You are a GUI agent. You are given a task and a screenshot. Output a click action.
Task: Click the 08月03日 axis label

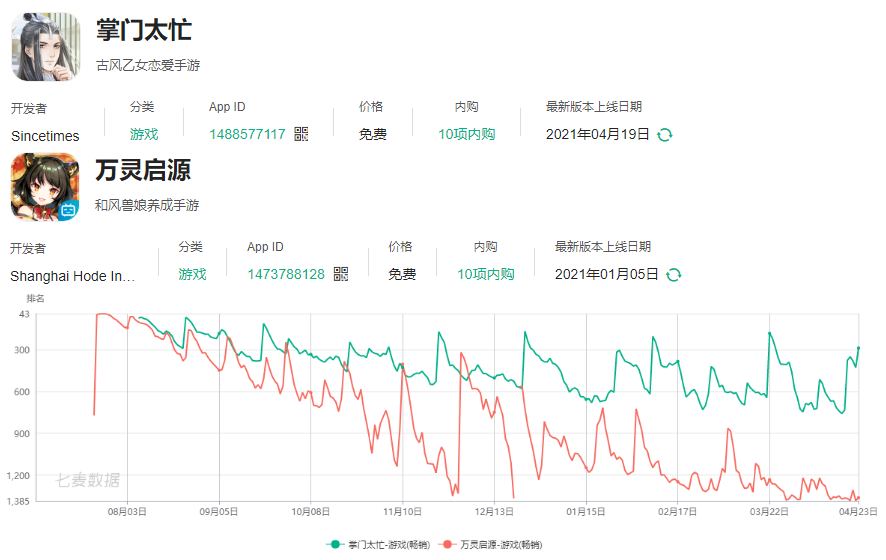click(127, 511)
